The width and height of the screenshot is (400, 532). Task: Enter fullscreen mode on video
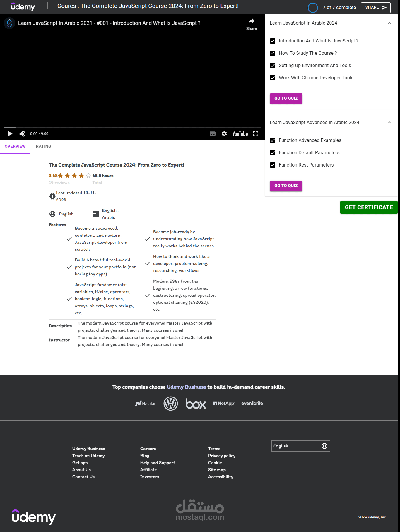click(x=256, y=134)
